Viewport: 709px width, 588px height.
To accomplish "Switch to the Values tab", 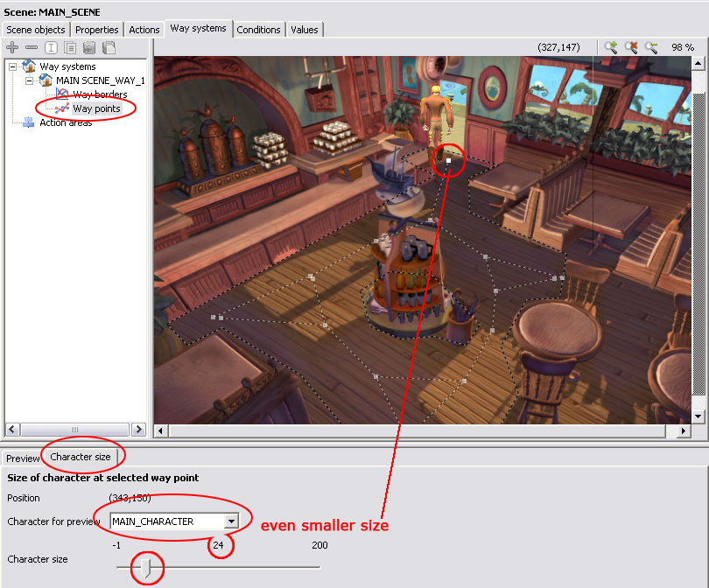I will click(x=305, y=30).
